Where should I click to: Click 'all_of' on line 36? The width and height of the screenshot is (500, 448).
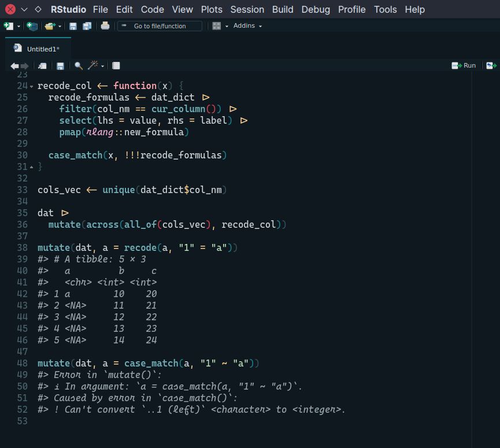(x=140, y=225)
